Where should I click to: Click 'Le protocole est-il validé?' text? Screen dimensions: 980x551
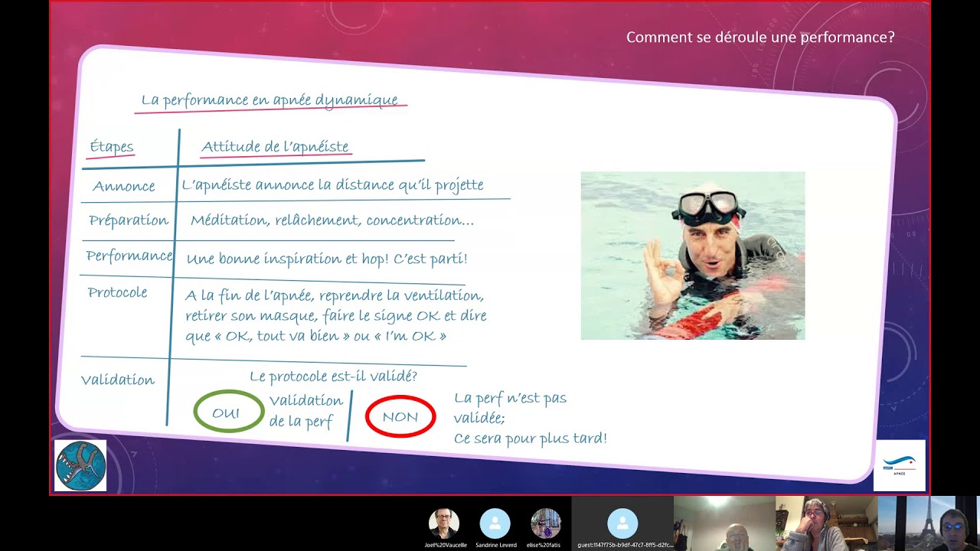point(334,377)
